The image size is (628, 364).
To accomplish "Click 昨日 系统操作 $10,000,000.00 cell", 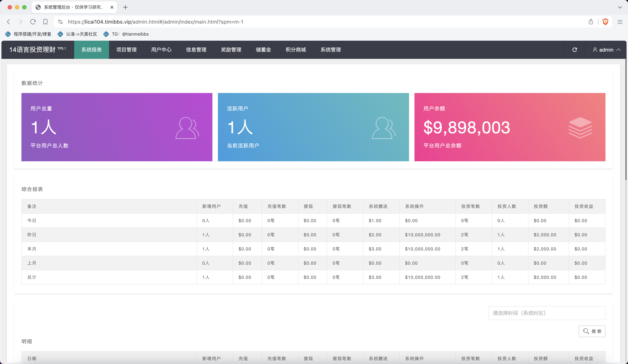I will (x=427, y=235).
